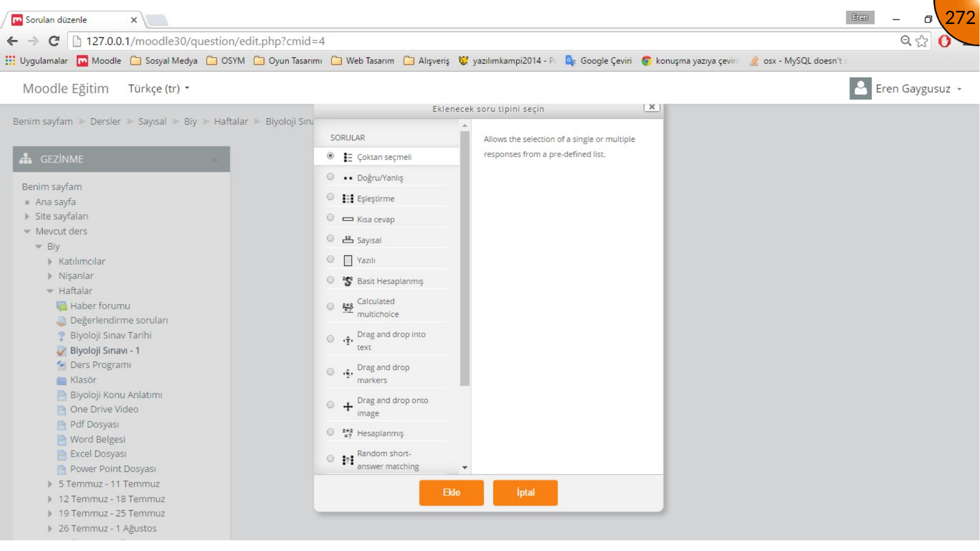Collapse the Biy course tree node

(39, 247)
